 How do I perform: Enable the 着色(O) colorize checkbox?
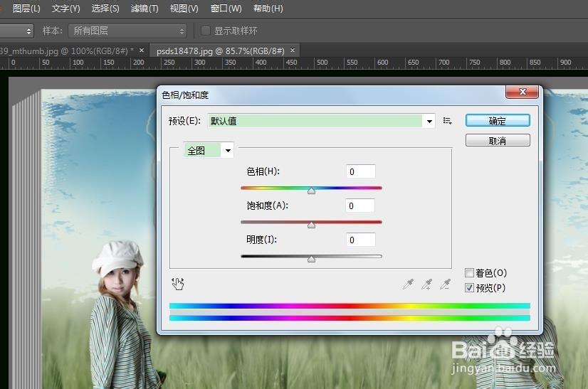469,272
